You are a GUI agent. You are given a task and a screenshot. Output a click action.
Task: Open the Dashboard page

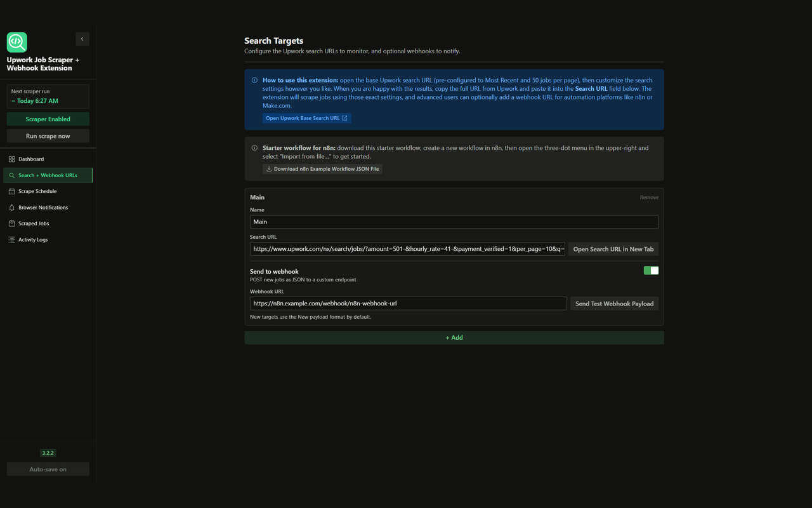(48, 159)
